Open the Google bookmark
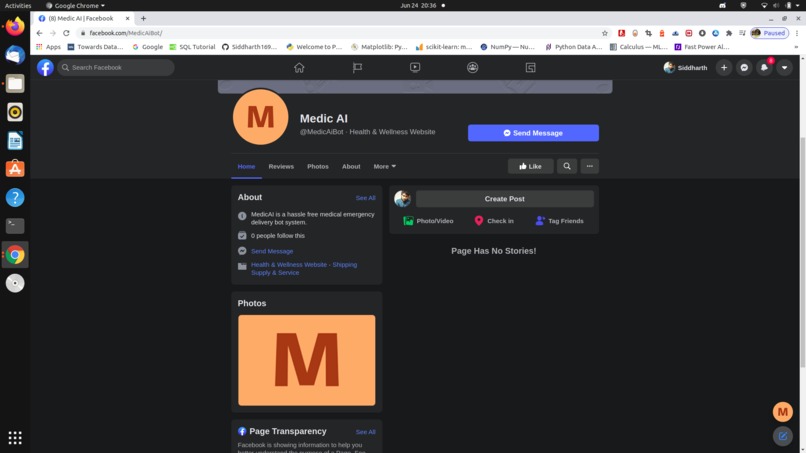The height and width of the screenshot is (453, 806). [148, 47]
